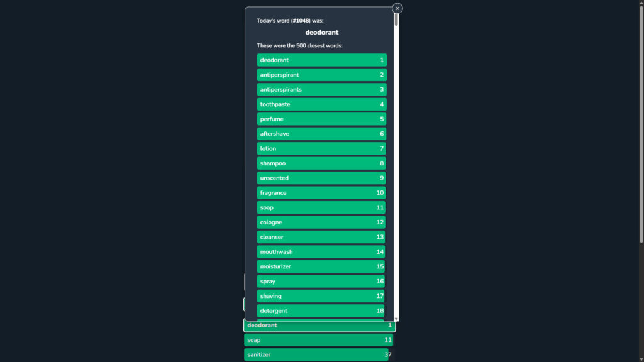The height and width of the screenshot is (362, 644).
Task: Select the 'unscented' word row
Action: [321, 178]
